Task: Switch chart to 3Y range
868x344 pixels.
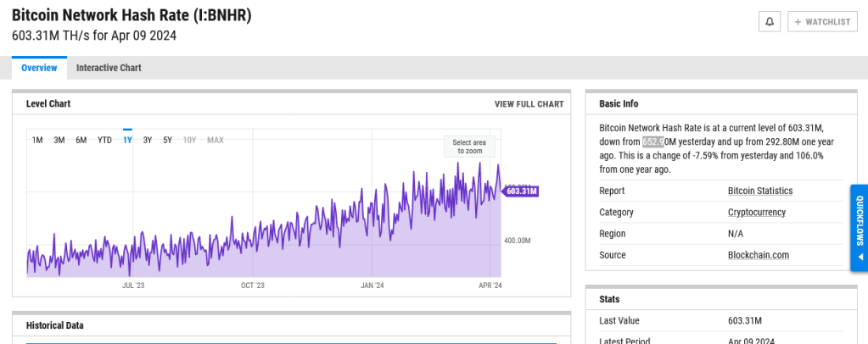Action: click(x=148, y=140)
